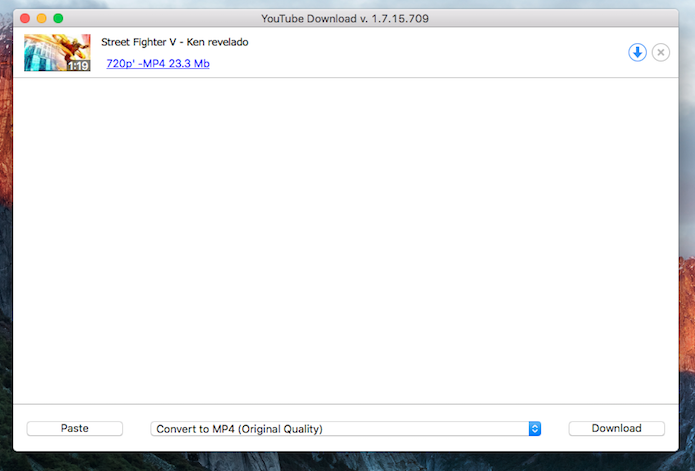Click the Street Fighter V video thumbnail
Screen dimensions: 695x471
(57, 52)
